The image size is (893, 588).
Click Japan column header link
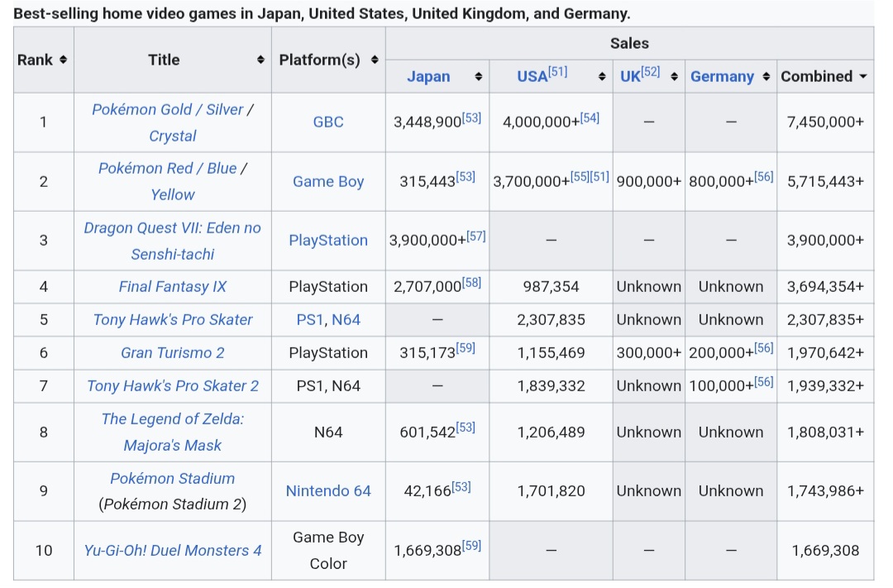[428, 76]
